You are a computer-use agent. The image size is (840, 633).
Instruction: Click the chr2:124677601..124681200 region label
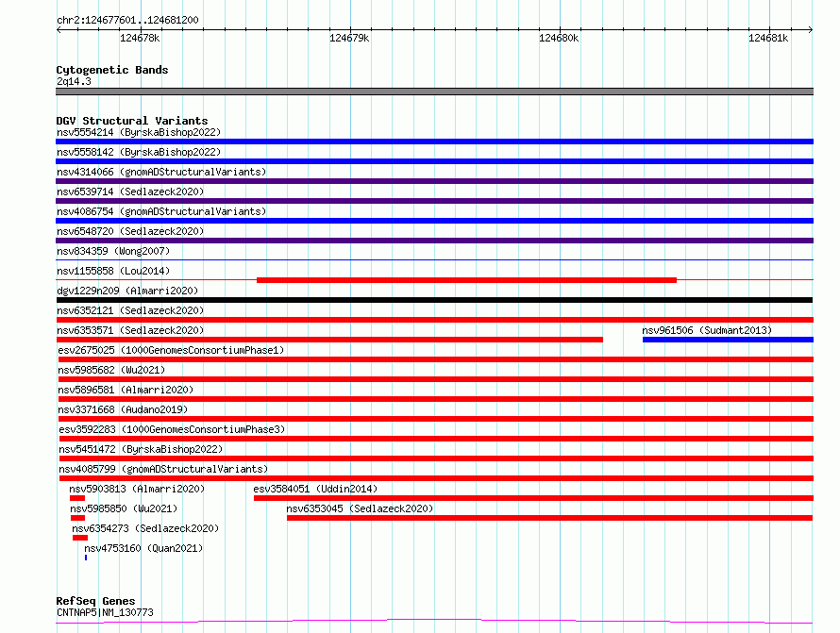point(127,20)
